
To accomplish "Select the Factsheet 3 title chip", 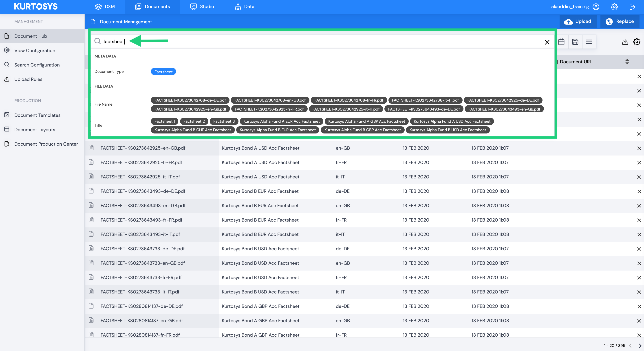I will pos(224,121).
